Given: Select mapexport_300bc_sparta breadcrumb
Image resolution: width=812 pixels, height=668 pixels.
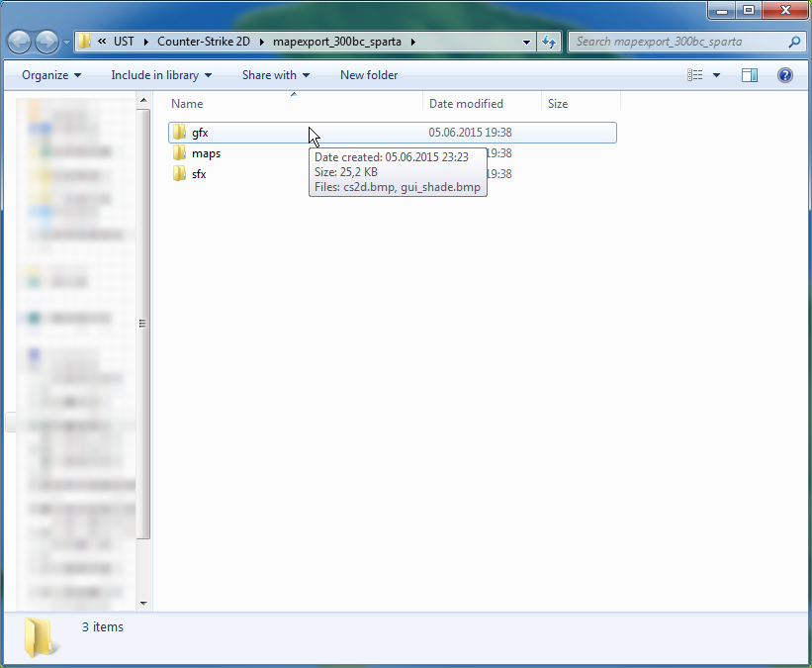Looking at the screenshot, I should [x=337, y=42].
